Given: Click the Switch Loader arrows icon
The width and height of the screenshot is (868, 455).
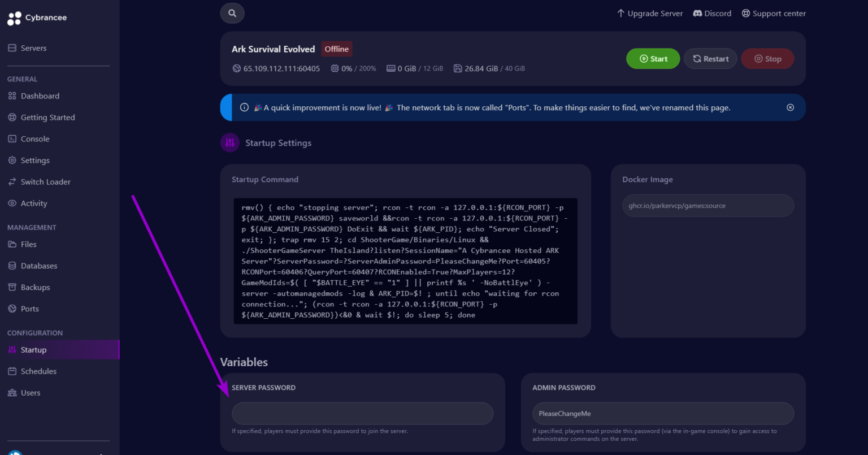Looking at the screenshot, I should pyautogui.click(x=12, y=182).
